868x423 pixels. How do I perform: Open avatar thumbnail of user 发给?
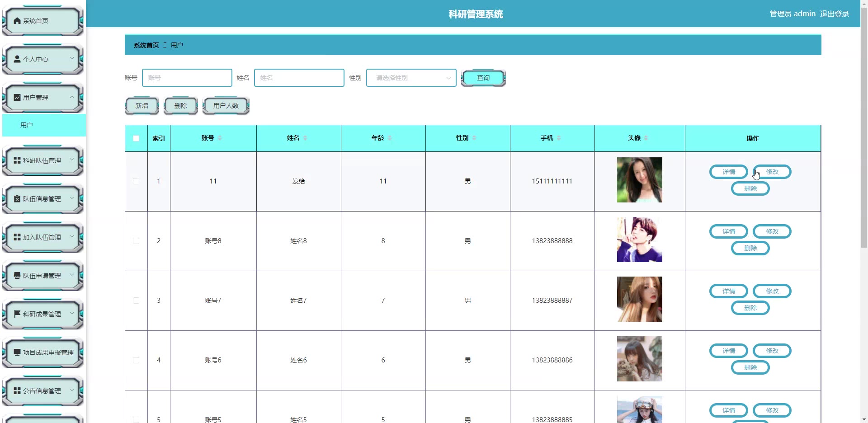coord(640,180)
